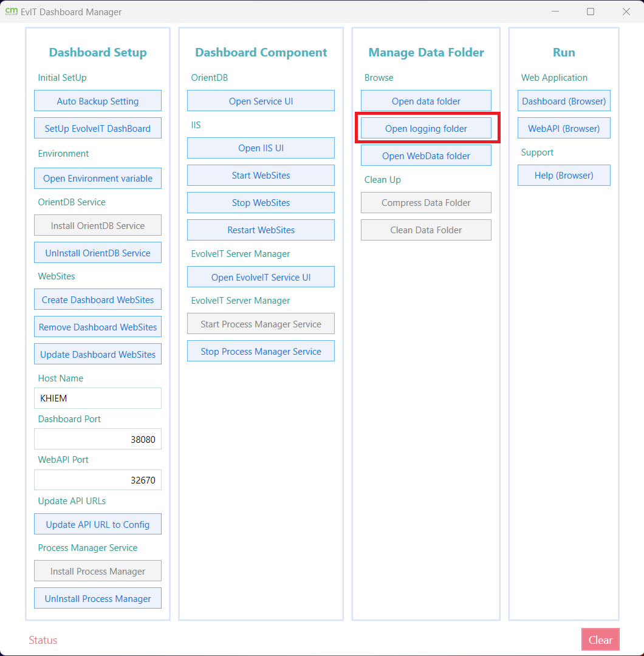Click the Run heading
Screen dimensions: 644x656
564,52
